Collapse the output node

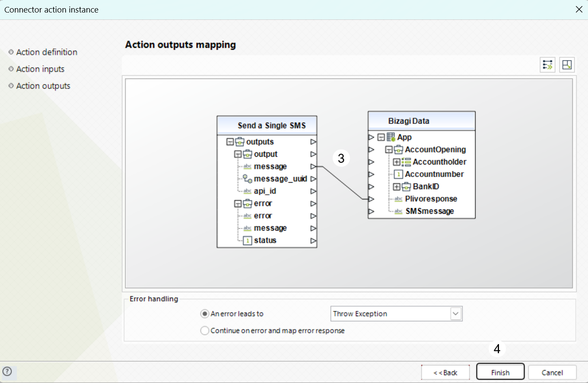tap(238, 154)
